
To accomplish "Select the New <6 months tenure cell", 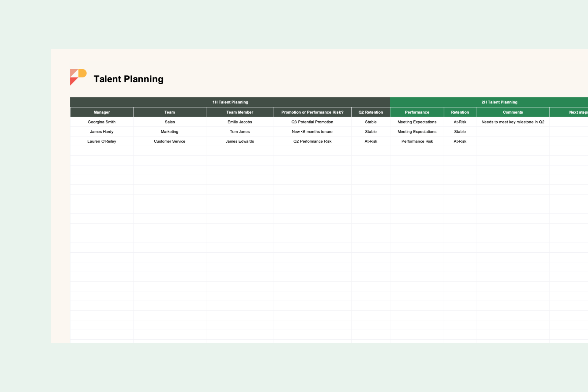I will click(312, 132).
